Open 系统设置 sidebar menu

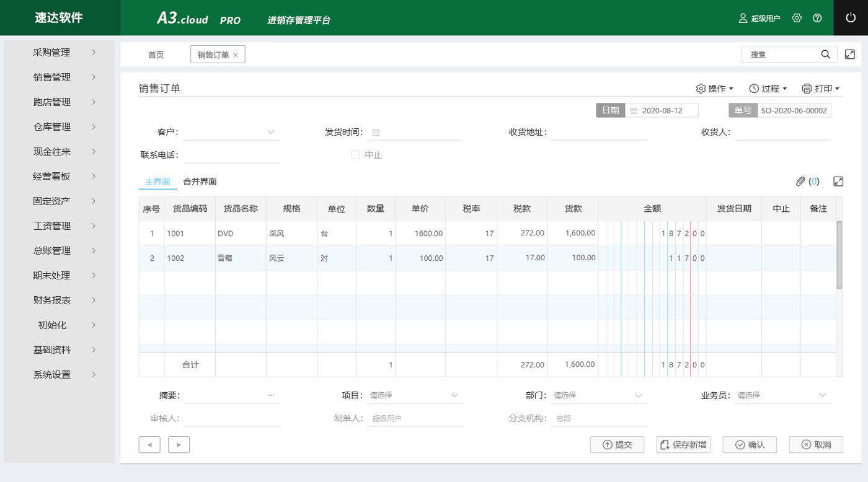tap(59, 375)
